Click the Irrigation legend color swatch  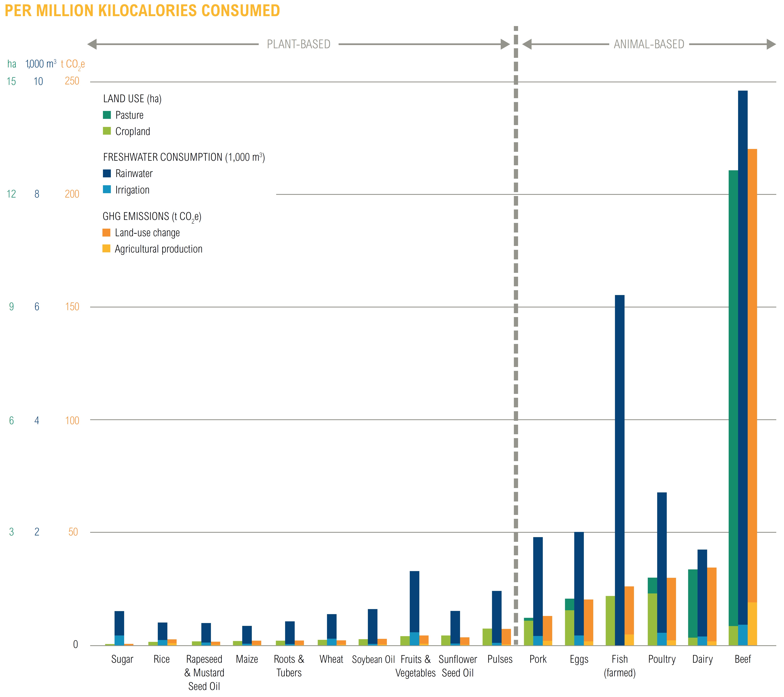point(107,189)
